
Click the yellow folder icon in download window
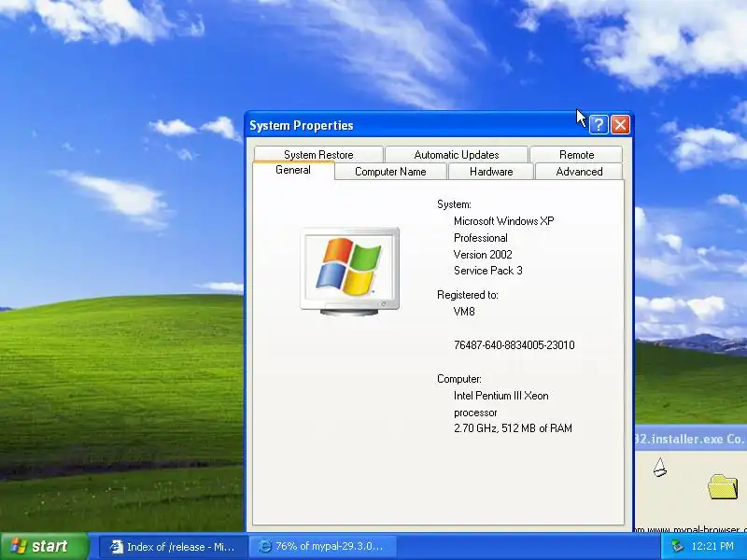point(723,486)
